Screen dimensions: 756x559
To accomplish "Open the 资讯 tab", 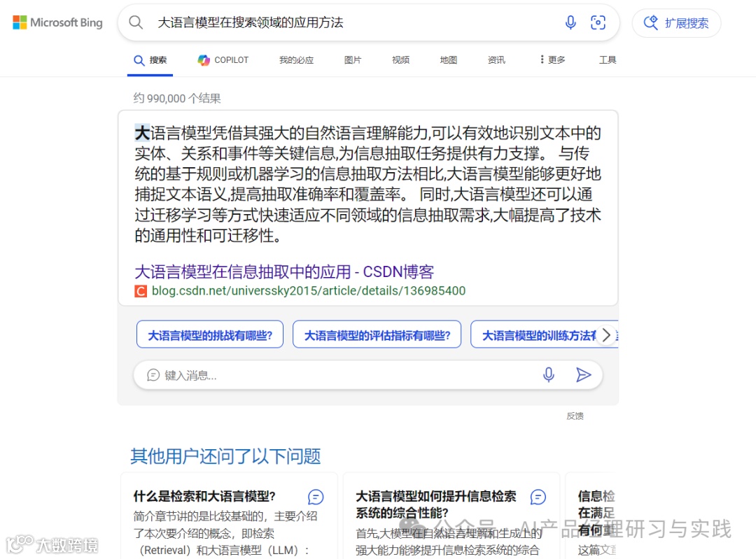I will click(x=496, y=60).
